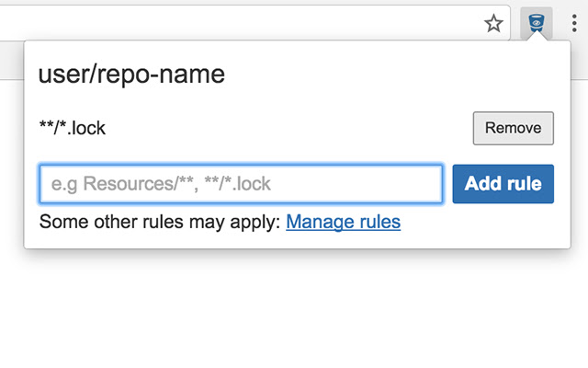
Task: Focus the rule pattern input field
Action: (241, 184)
